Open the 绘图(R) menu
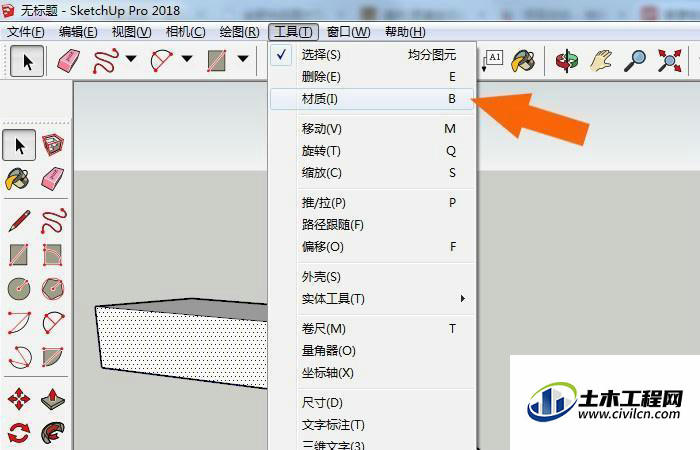Viewport: 700px width, 450px height. point(239,32)
